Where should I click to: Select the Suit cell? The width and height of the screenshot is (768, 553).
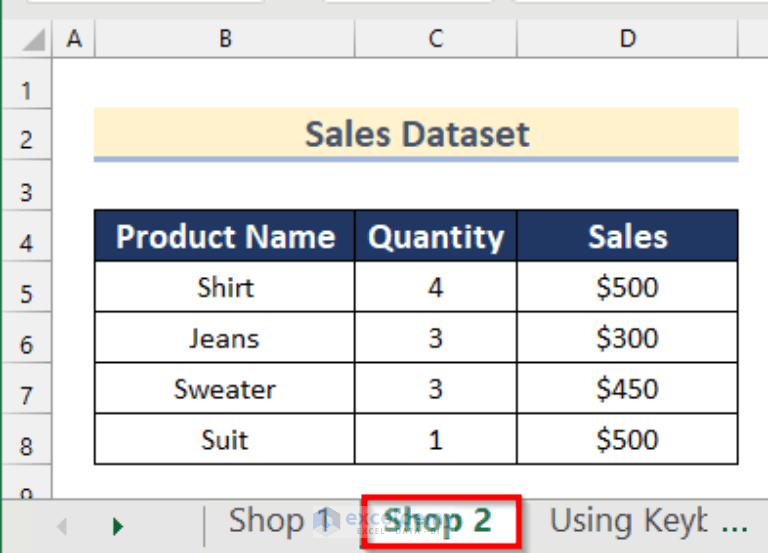(225, 439)
